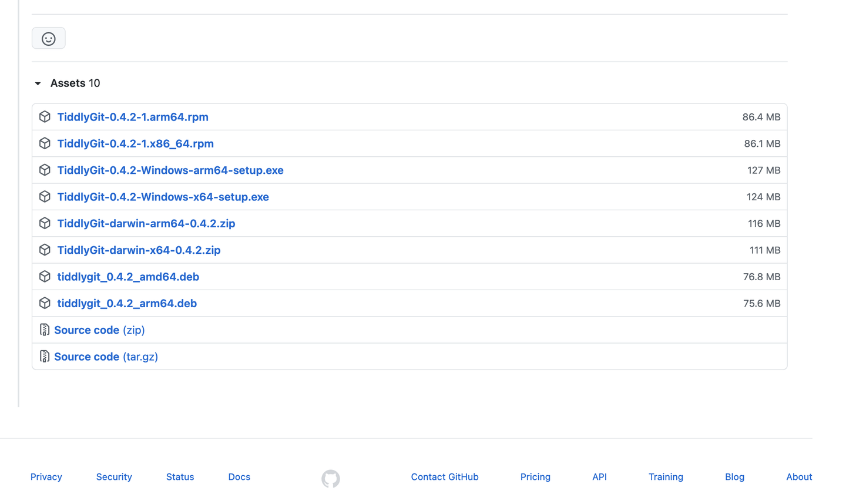Collapse the Assets section
The height and width of the screenshot is (504, 846).
click(x=38, y=83)
